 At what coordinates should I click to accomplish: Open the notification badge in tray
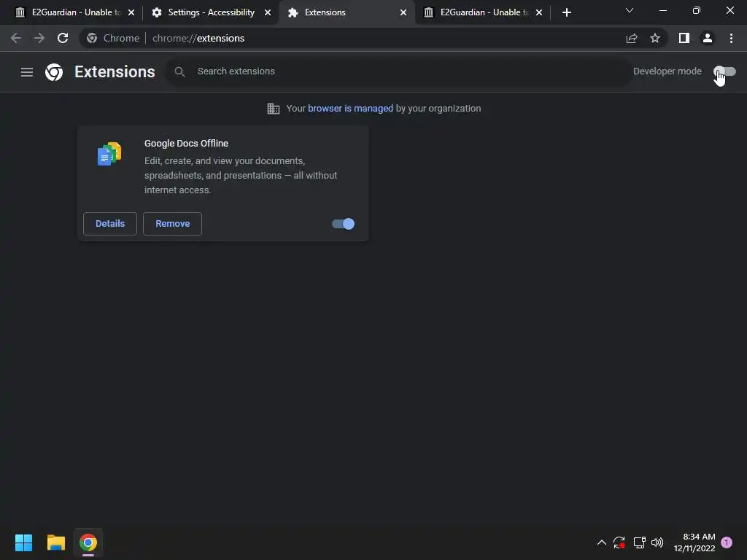tap(727, 542)
